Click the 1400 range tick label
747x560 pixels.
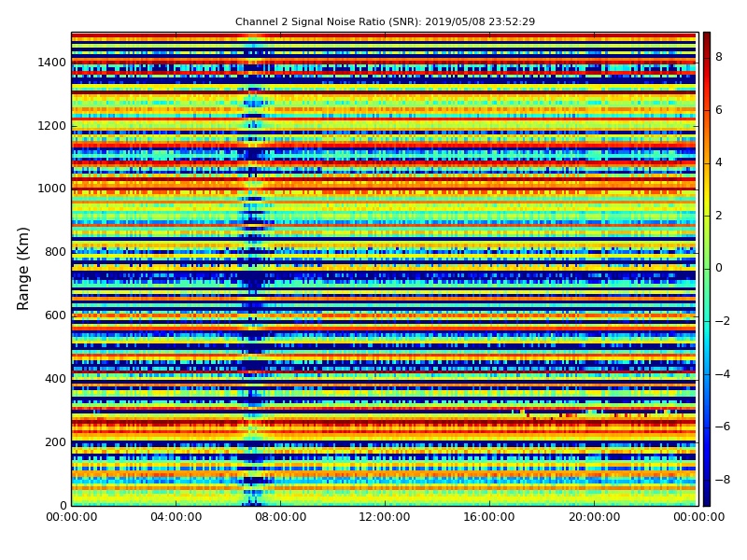pos(52,63)
